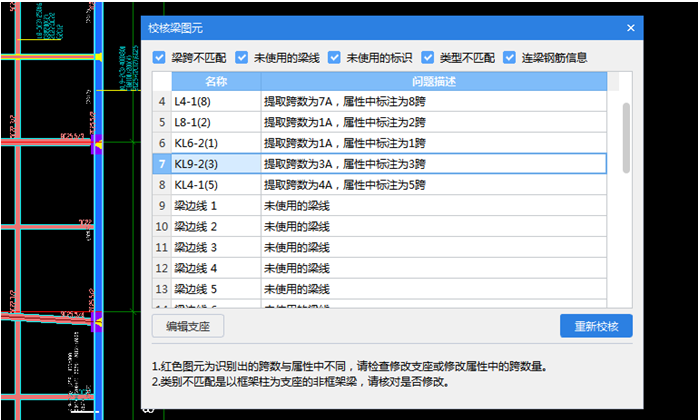Select the 梁边线 2 row
This screenshot has width=698, height=420.
379,227
